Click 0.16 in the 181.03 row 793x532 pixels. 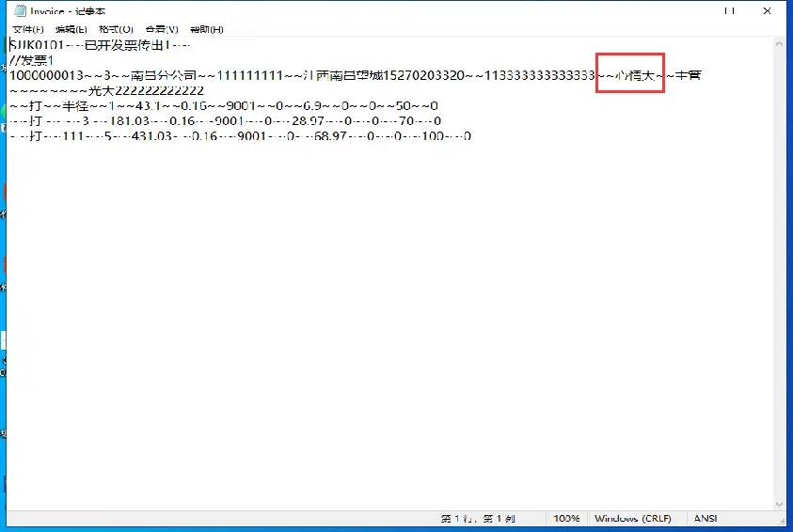[182, 120]
